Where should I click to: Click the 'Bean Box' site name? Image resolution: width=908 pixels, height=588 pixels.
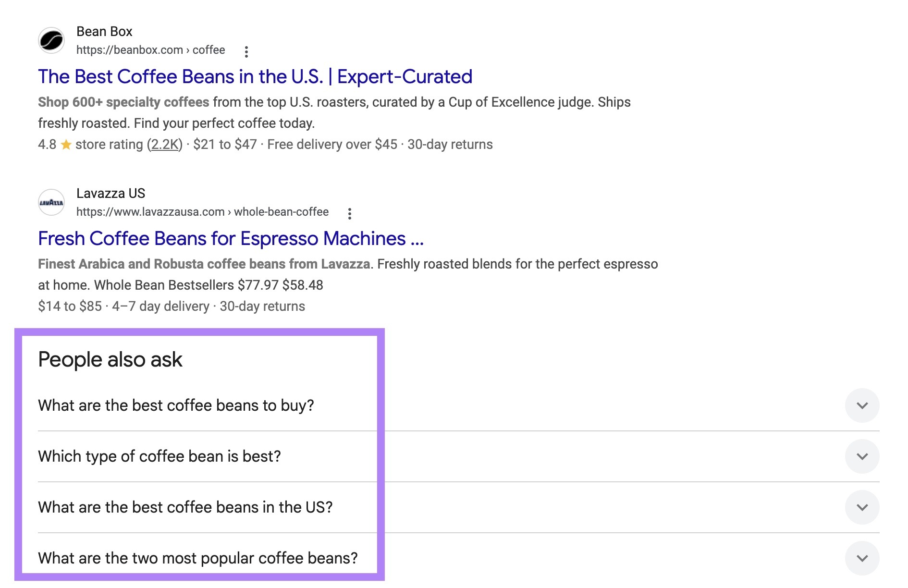click(x=104, y=31)
